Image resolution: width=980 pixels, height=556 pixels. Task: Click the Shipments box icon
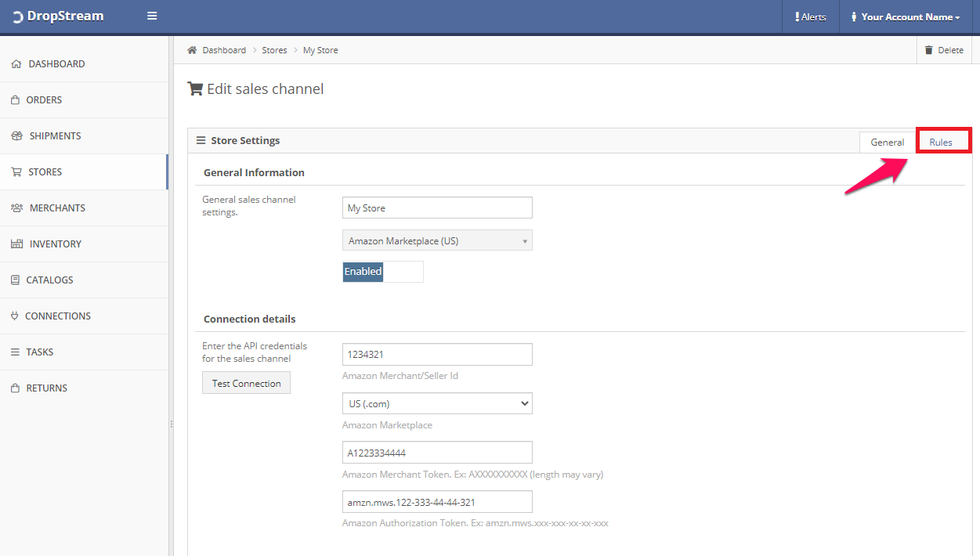tap(17, 136)
